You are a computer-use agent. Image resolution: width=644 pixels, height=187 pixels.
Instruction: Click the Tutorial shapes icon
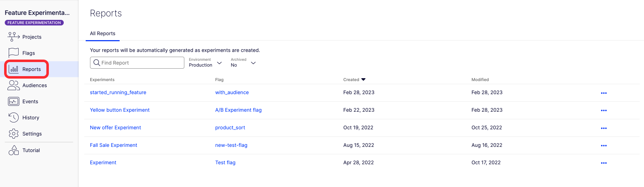click(x=14, y=150)
